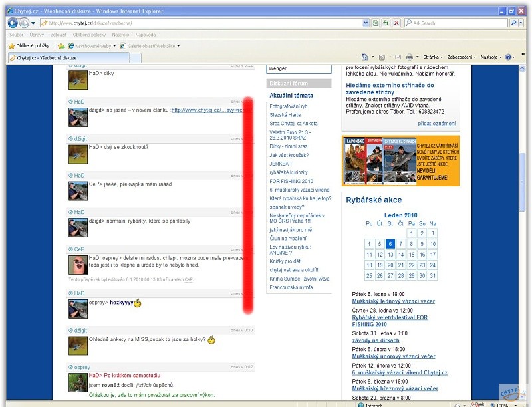Open džigit's profile above 'dají se zkouknout?'
The image size is (532, 407).
[80, 139]
